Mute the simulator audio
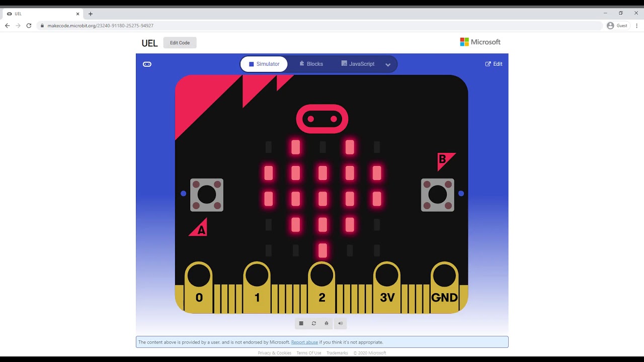The width and height of the screenshot is (644, 362). pos(340,323)
